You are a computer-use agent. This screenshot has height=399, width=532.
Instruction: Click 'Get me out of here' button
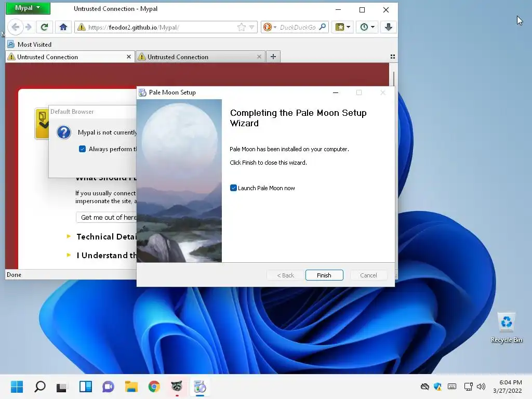107,218
